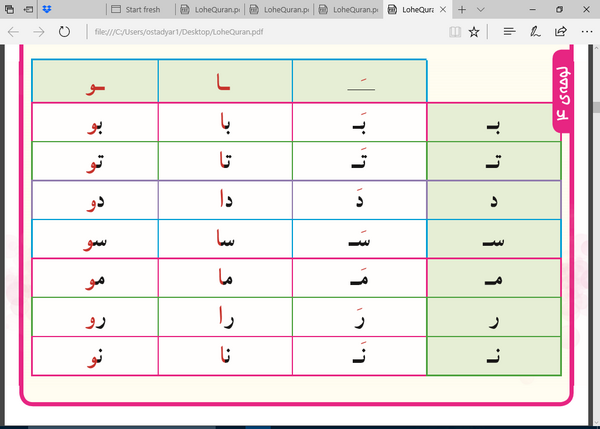
Task: Click the cell 'سو'
Action: tap(95, 239)
